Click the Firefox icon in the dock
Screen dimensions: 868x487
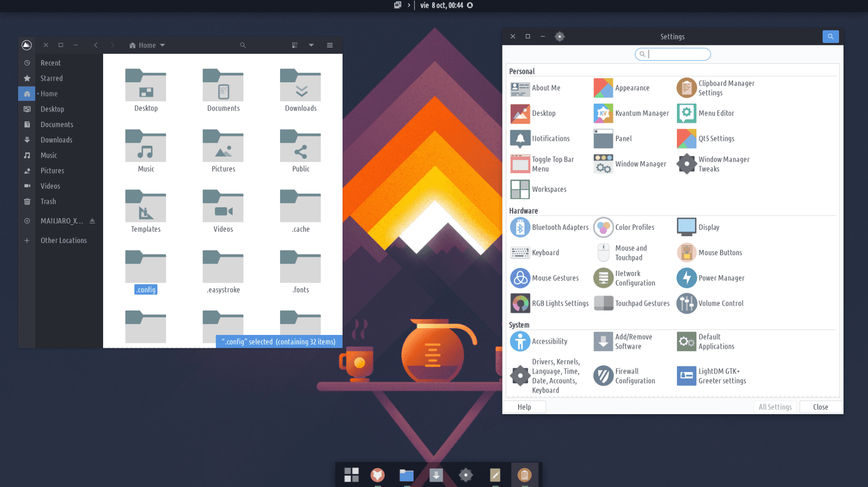(377, 475)
